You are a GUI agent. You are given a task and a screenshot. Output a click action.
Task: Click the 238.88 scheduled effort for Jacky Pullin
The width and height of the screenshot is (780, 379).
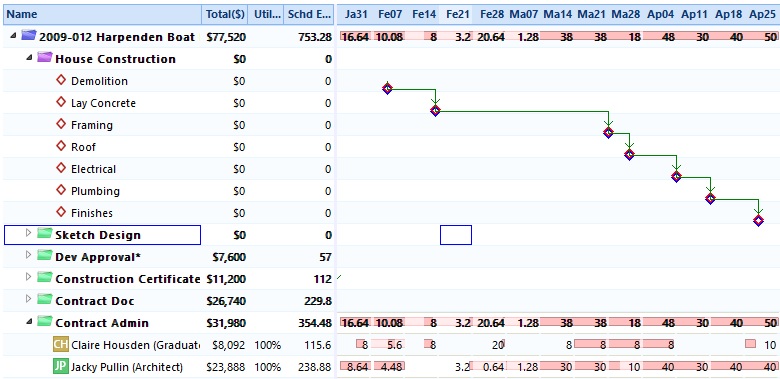click(315, 367)
